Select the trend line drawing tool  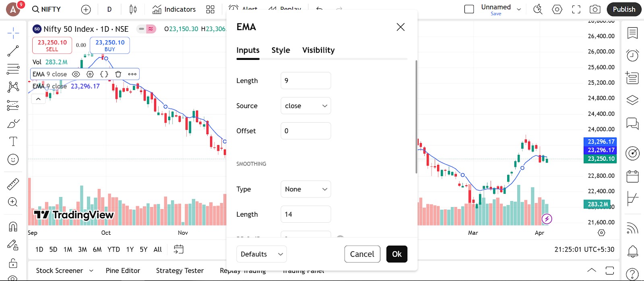click(x=13, y=51)
